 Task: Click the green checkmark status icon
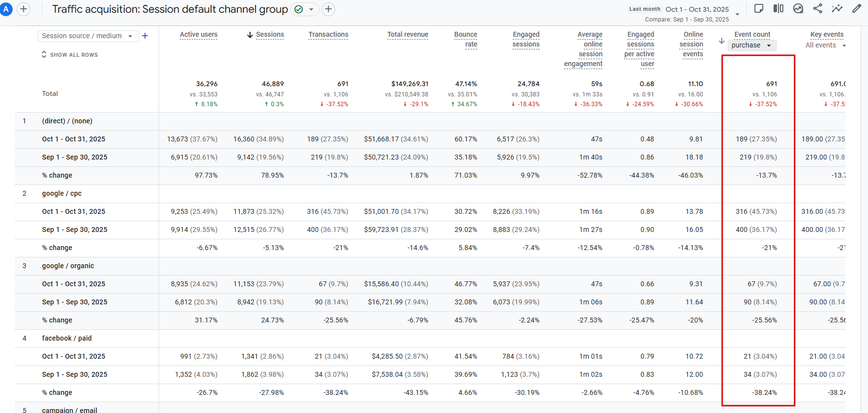[x=298, y=9]
